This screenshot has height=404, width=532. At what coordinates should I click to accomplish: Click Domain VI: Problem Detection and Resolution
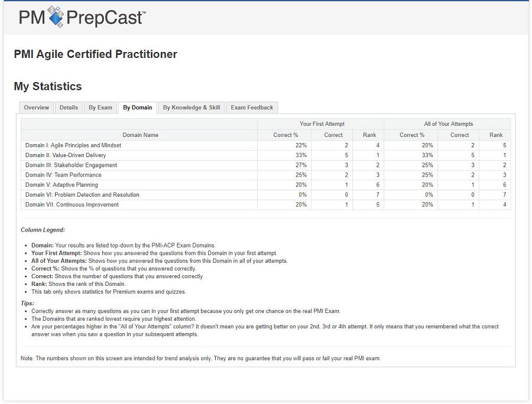click(x=82, y=195)
